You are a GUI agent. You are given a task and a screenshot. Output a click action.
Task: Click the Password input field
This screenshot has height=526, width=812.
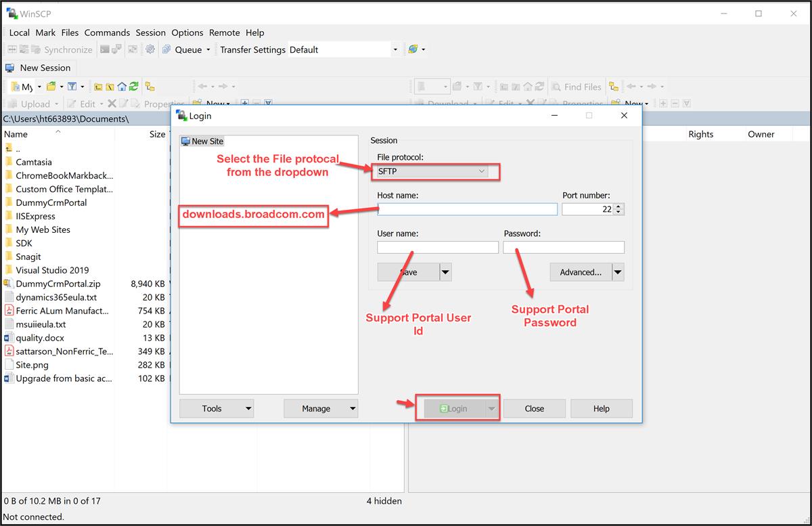pos(564,248)
